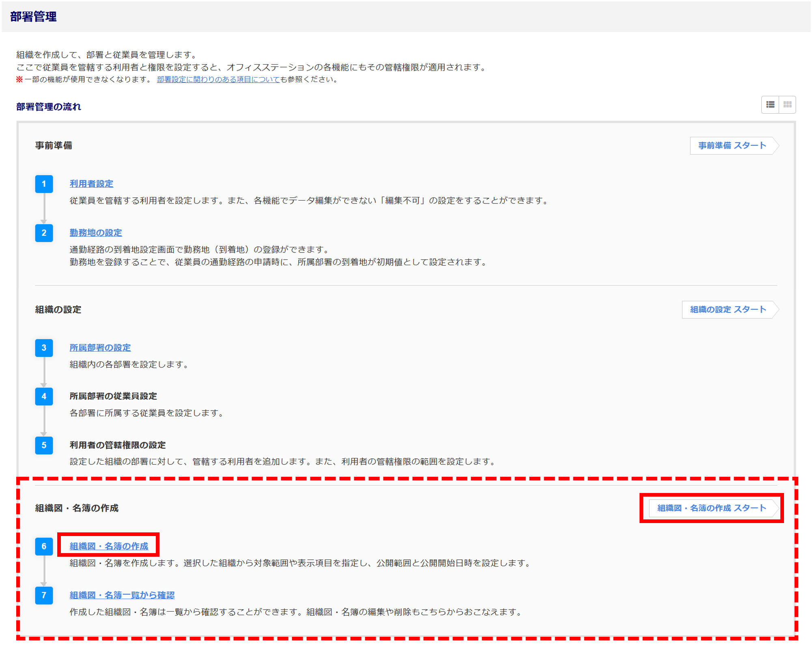Open 勤務地の設定 link
The height and width of the screenshot is (653, 812).
click(96, 233)
